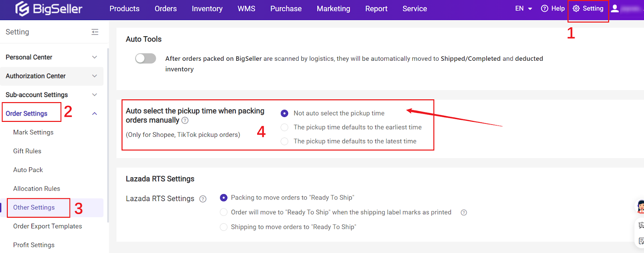Collapse the Setting sidebar menu icon
Screen dimensions: 644x253
click(95, 32)
